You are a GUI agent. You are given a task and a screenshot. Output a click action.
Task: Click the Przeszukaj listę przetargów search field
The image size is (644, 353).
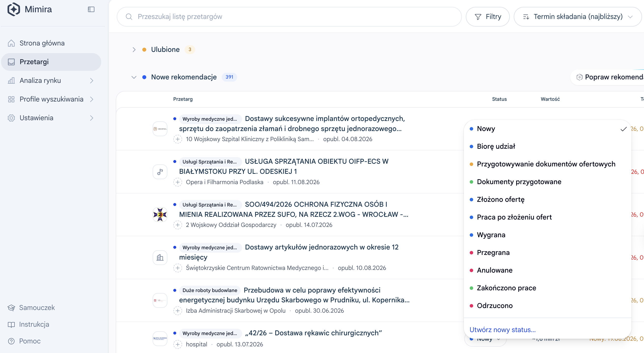(x=289, y=17)
